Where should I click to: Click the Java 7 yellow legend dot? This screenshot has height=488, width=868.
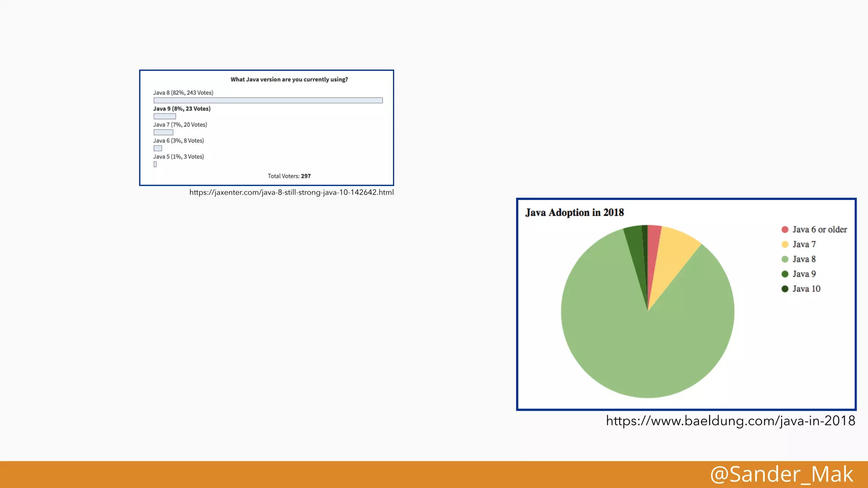coord(785,244)
